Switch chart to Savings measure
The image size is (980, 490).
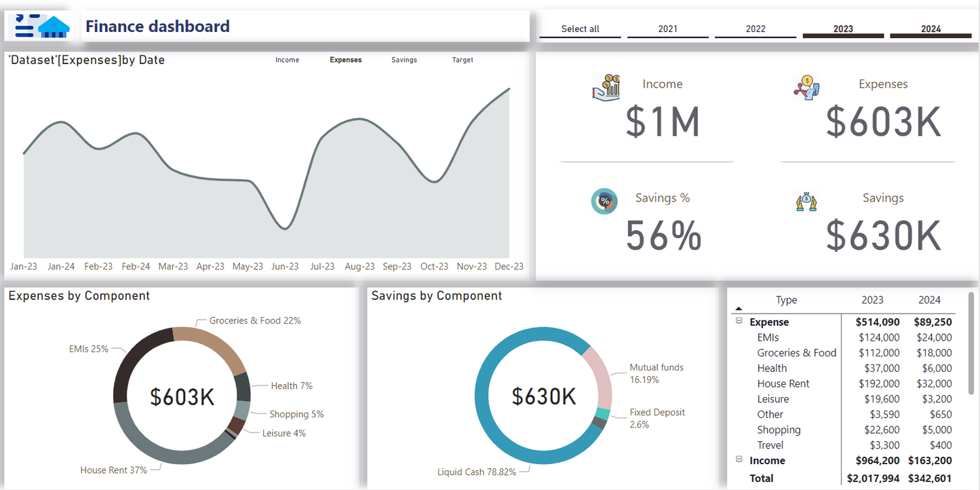click(404, 60)
